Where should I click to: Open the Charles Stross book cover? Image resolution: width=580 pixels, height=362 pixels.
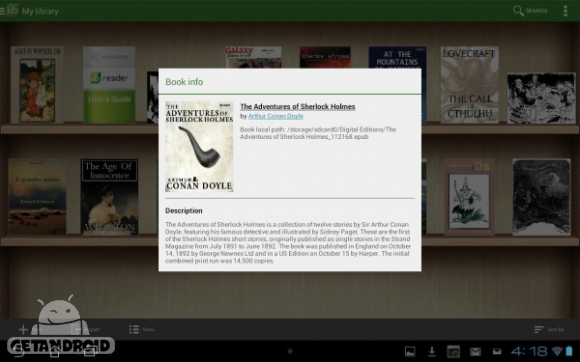325,57
